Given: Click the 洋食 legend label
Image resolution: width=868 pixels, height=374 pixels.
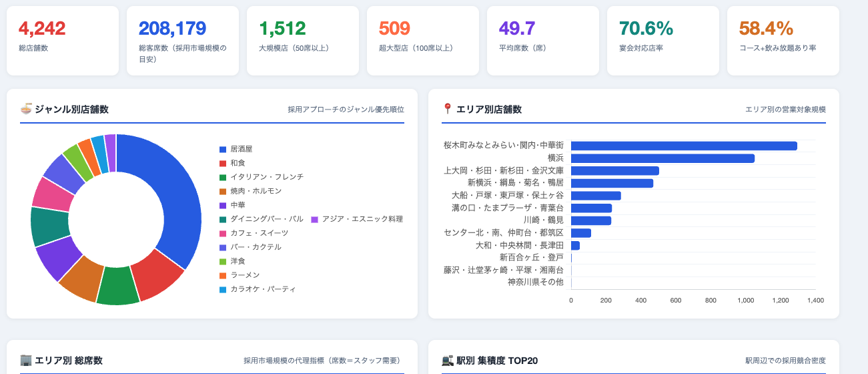Looking at the screenshot, I should click(238, 261).
